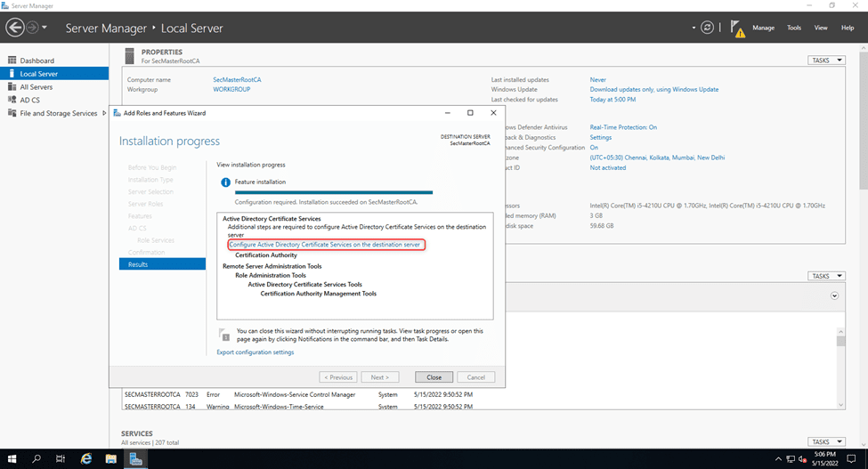Click the Server Manager back arrow
This screenshot has width=868, height=469.
coord(15,27)
